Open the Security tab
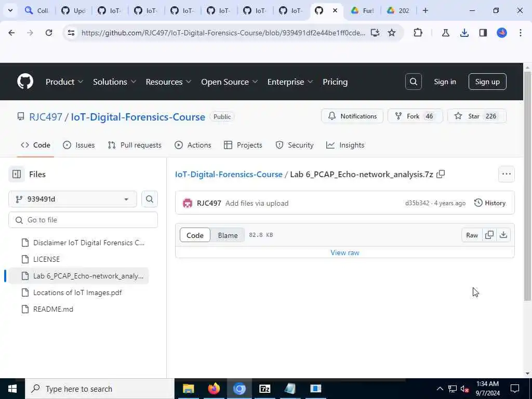 coord(295,145)
